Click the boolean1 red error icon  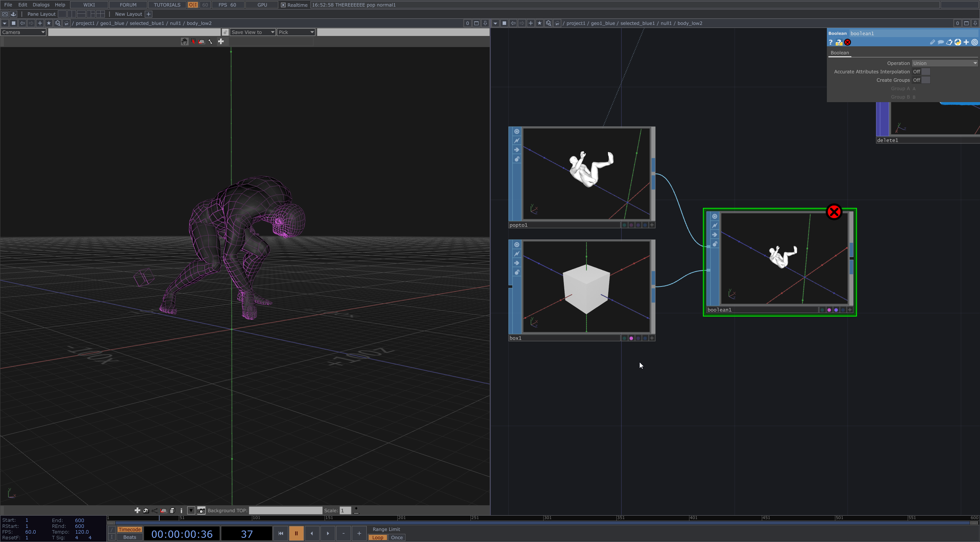834,212
